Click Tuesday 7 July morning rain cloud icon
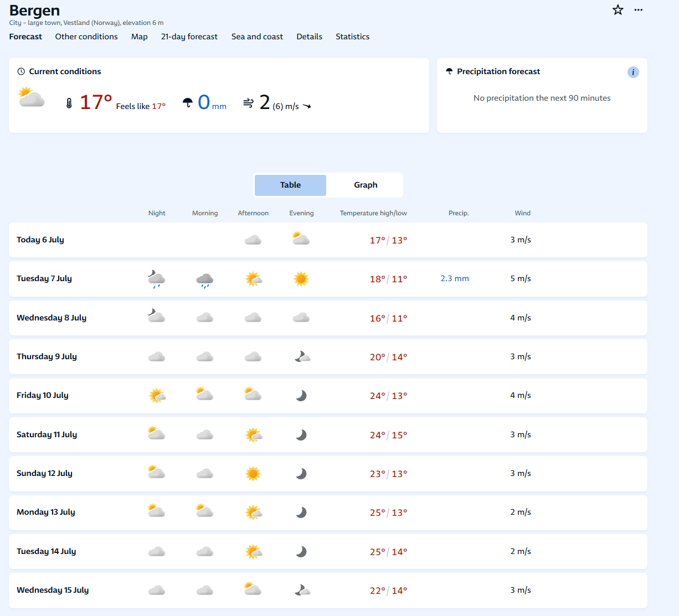 click(x=205, y=280)
